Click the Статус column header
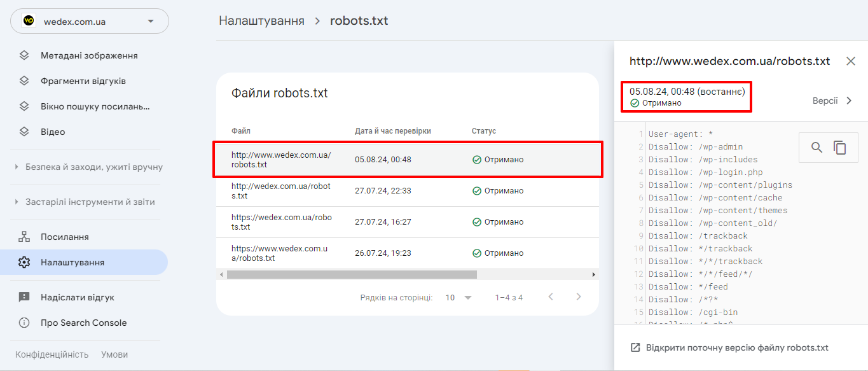Viewport: 868px width, 371px height. click(484, 130)
